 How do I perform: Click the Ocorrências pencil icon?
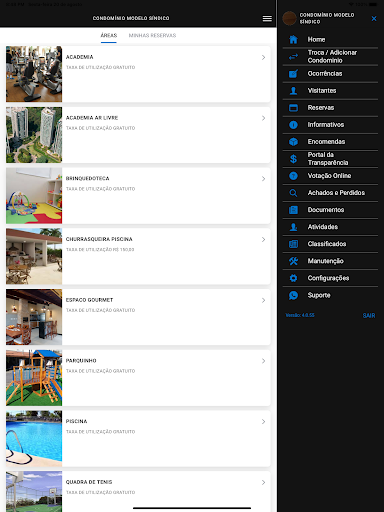pyautogui.click(x=293, y=74)
